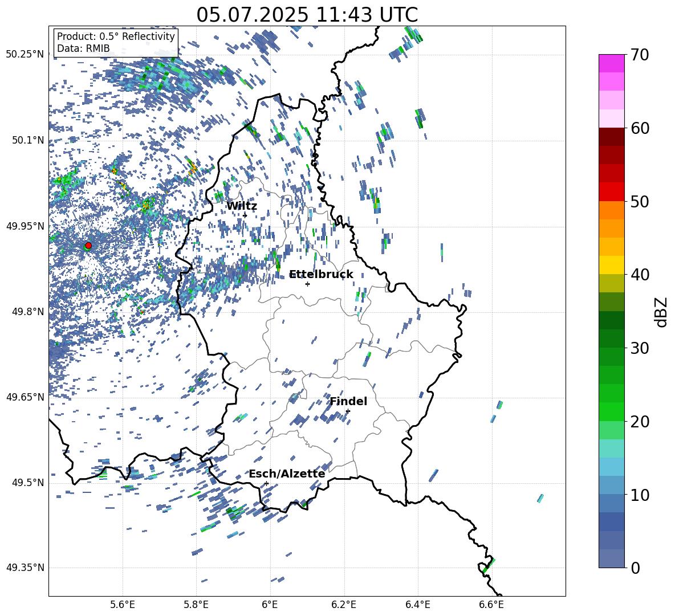Click the colorbar 20 tick label
675x616 pixels.
pos(640,421)
